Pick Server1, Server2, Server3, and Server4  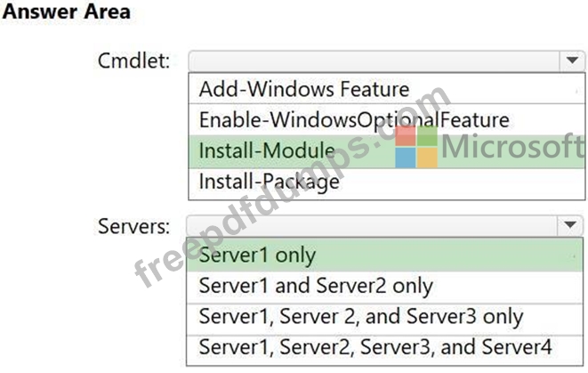(385, 349)
